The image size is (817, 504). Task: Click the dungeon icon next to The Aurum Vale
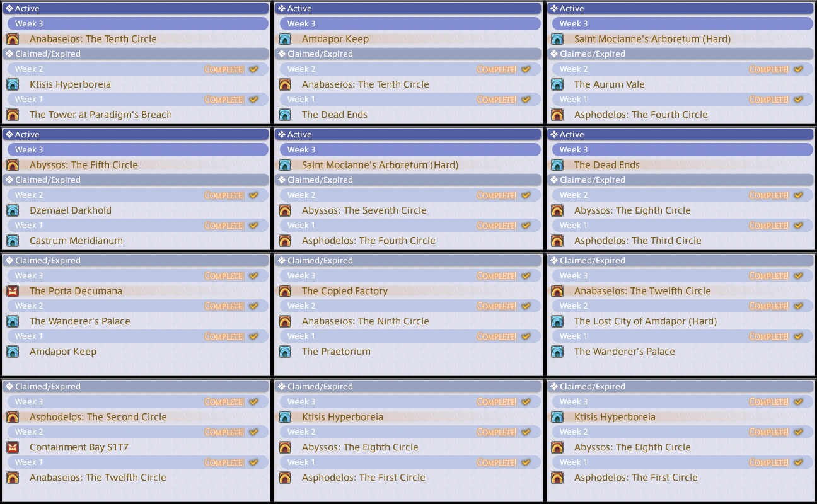(x=557, y=84)
